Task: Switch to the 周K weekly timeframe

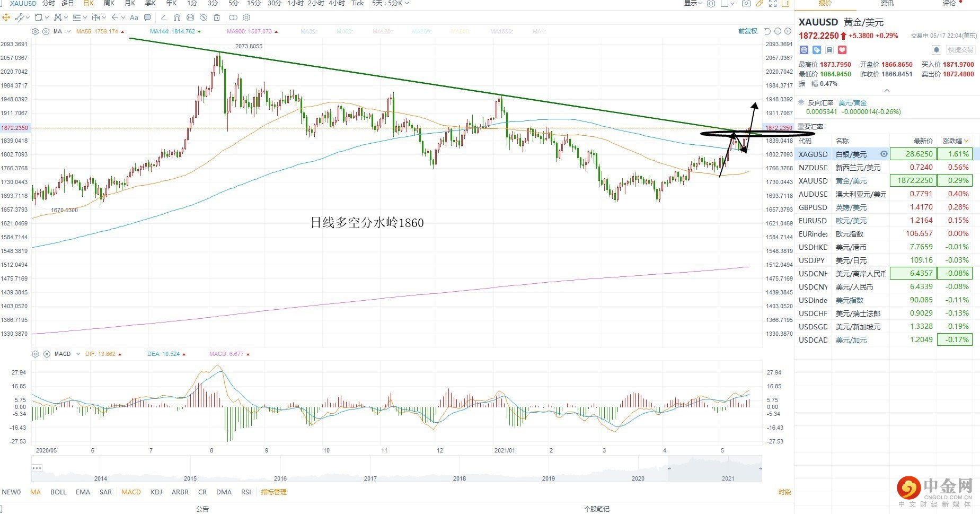Action: [109, 3]
